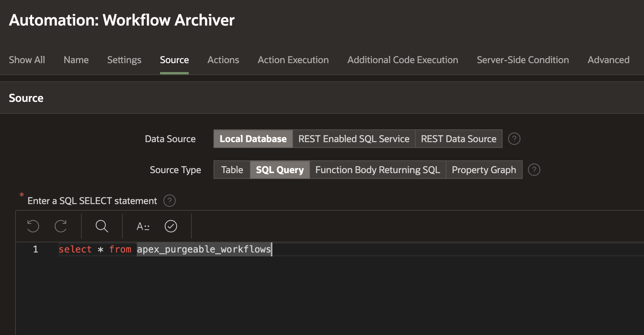This screenshot has width=644, height=335.
Task: Pick Function Body Returning SQL type
Action: 378,170
